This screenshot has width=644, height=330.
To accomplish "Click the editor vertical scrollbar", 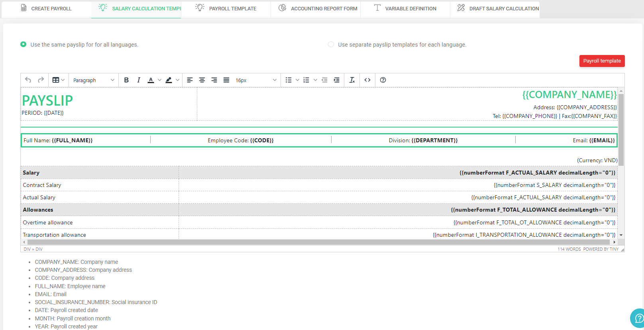I will 621,130.
